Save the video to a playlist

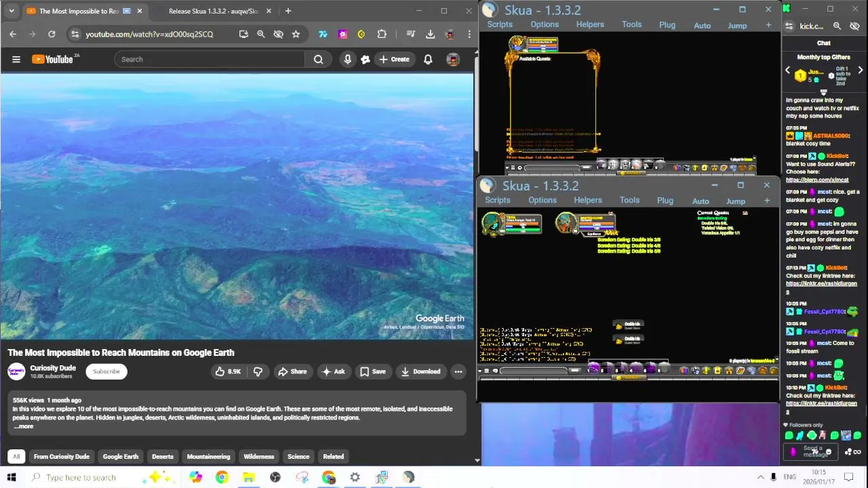point(373,371)
